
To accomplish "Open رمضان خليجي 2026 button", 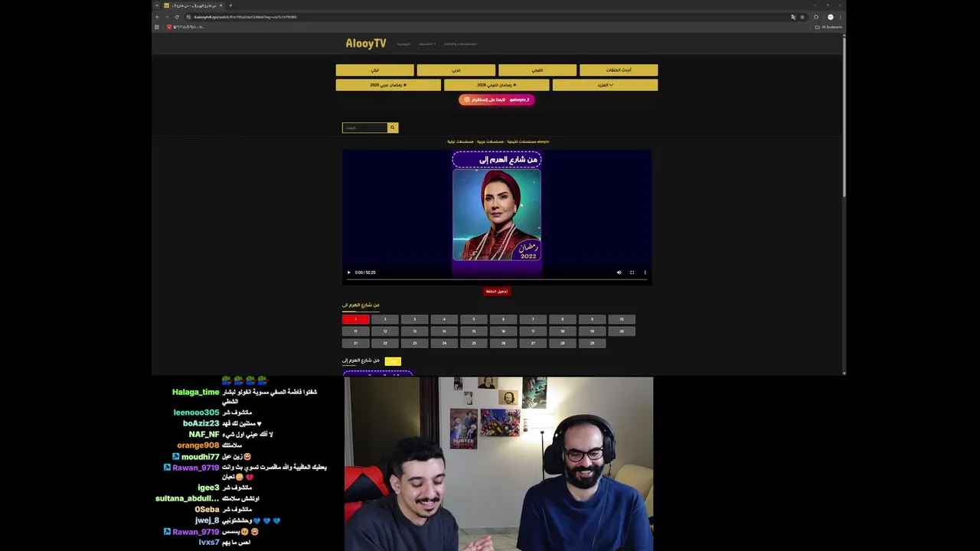I will click(497, 85).
